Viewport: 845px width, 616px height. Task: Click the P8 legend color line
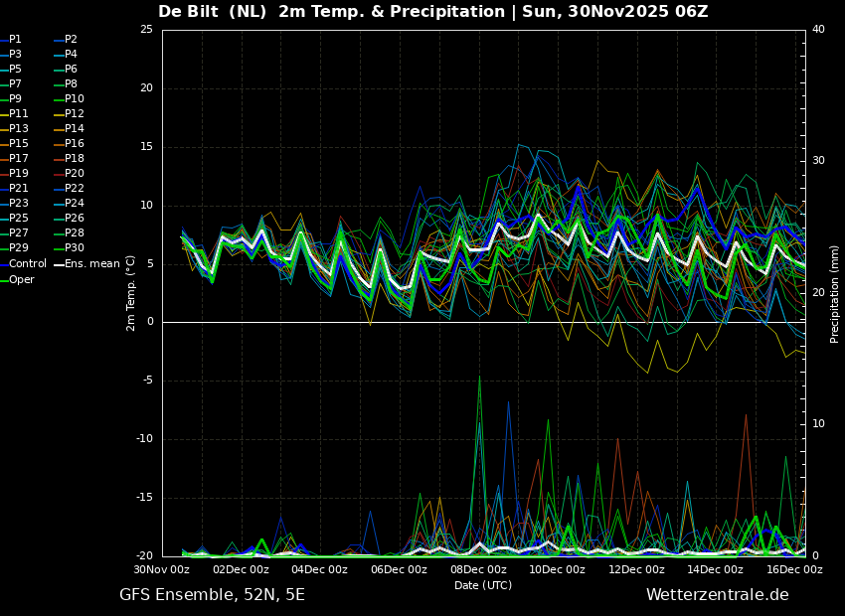coord(58,84)
